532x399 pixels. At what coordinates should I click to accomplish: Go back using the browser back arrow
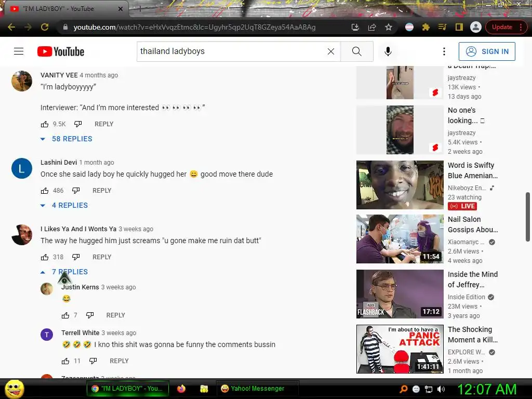(11, 27)
